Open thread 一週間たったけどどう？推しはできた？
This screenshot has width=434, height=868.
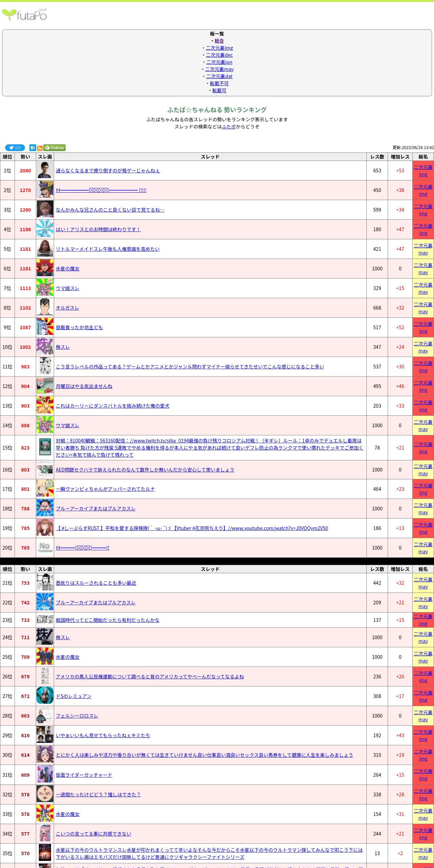(x=98, y=795)
